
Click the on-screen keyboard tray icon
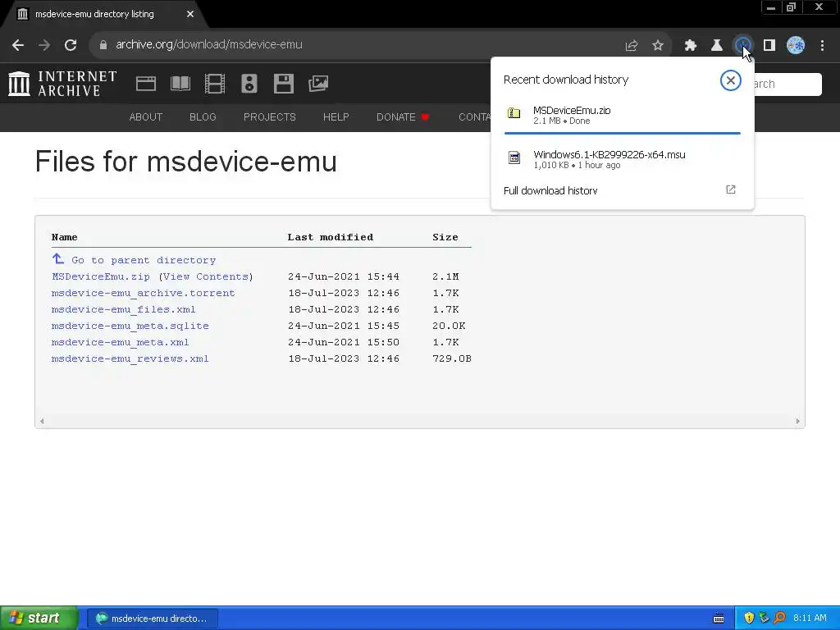719,619
